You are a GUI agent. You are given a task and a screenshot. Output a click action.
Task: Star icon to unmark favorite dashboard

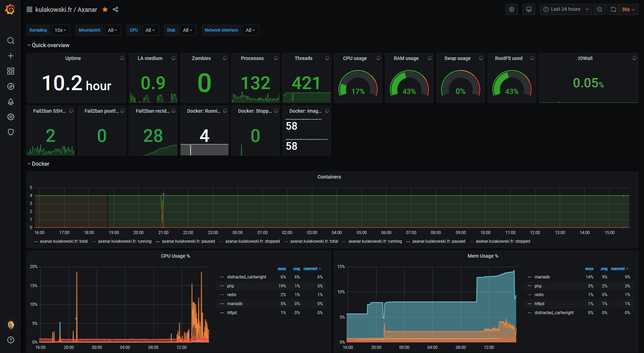pos(105,10)
